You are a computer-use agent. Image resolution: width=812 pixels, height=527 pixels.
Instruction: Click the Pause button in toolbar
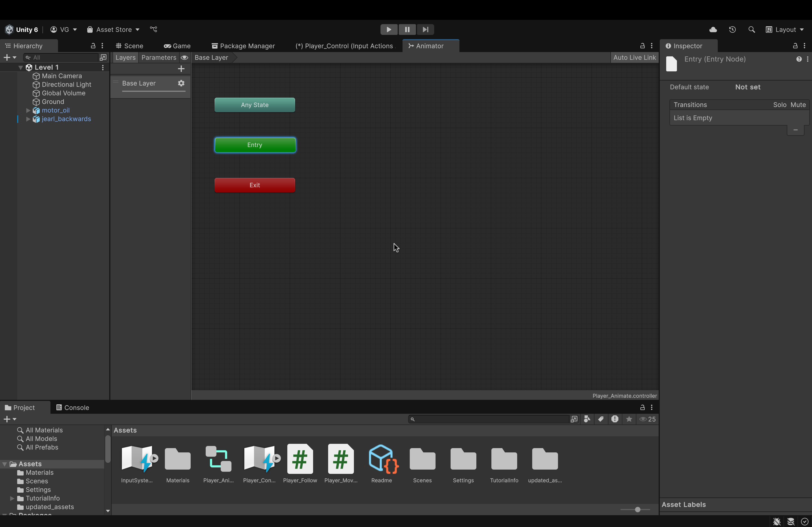point(407,30)
